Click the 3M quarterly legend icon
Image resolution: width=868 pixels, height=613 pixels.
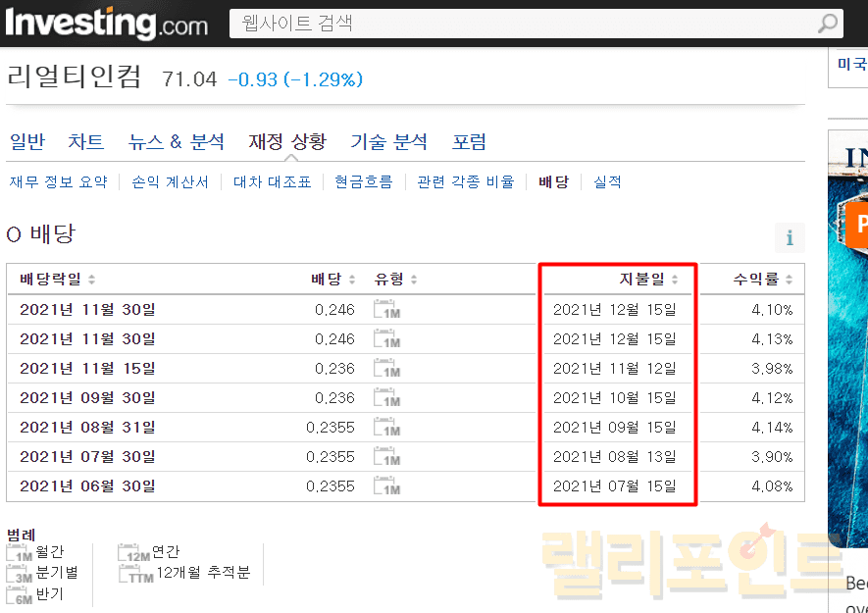(20, 574)
